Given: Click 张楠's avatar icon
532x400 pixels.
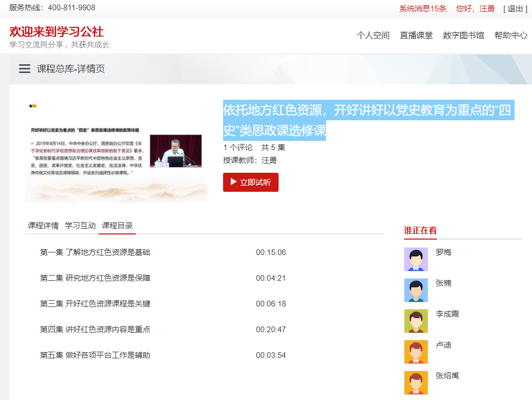Looking at the screenshot, I should (416, 290).
